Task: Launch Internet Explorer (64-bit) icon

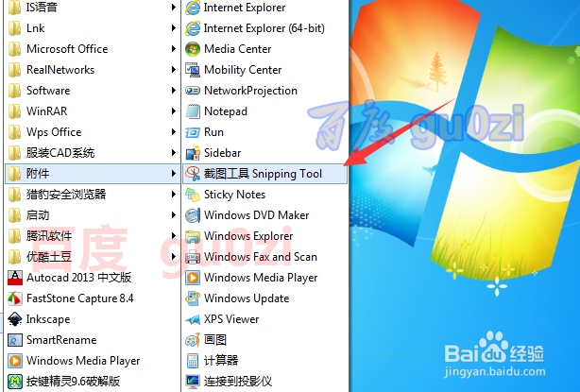Action: pos(193,28)
